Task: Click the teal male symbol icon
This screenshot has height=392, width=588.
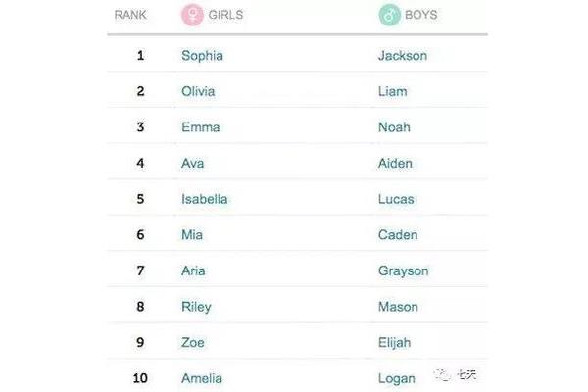Action: coord(390,15)
